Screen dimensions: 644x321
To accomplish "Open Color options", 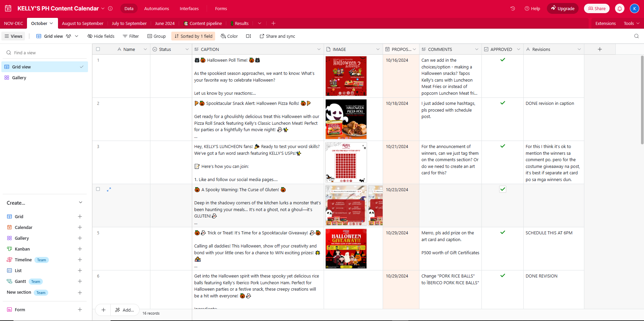I will coord(229,36).
